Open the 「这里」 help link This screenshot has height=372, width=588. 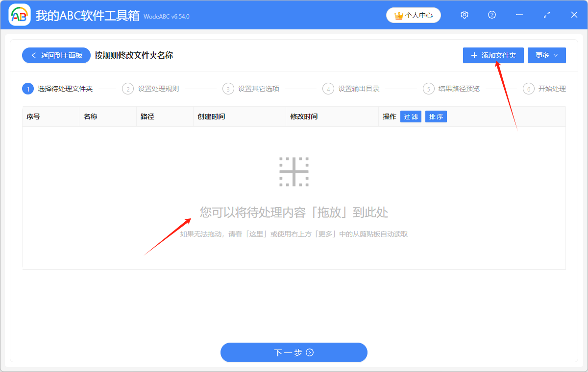(x=255, y=234)
